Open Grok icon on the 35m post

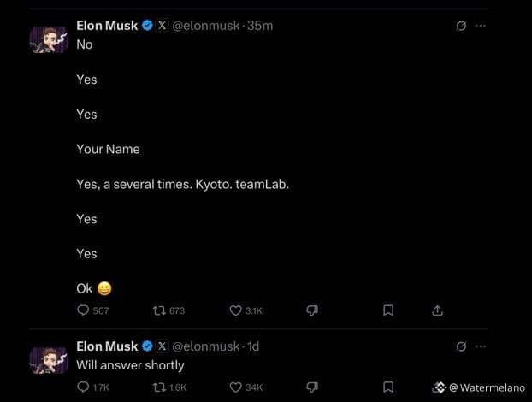tap(462, 26)
